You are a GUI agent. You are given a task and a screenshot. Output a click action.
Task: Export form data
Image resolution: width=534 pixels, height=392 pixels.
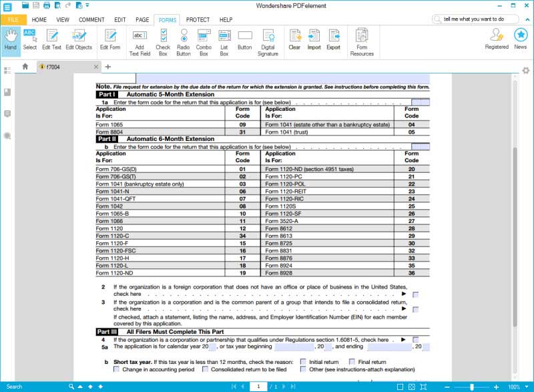[x=333, y=40]
